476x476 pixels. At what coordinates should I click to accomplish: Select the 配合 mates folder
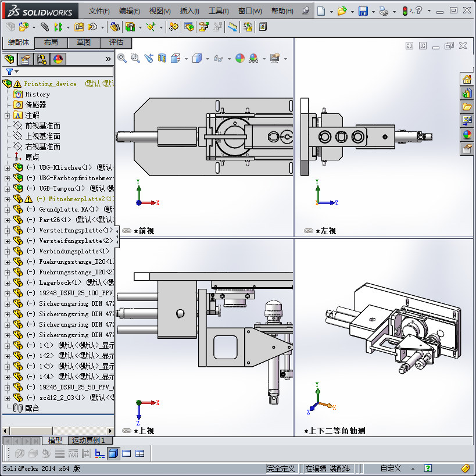(32, 409)
